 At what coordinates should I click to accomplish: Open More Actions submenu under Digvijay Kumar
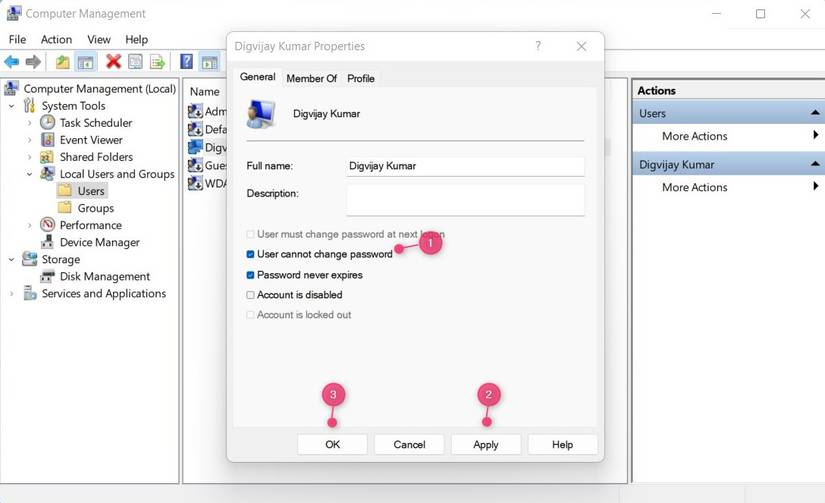tap(816, 186)
